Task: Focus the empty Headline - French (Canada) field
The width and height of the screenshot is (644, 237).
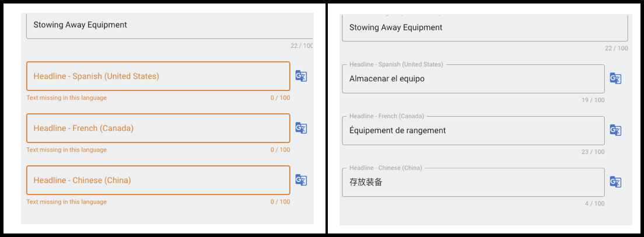Action: click(x=157, y=128)
